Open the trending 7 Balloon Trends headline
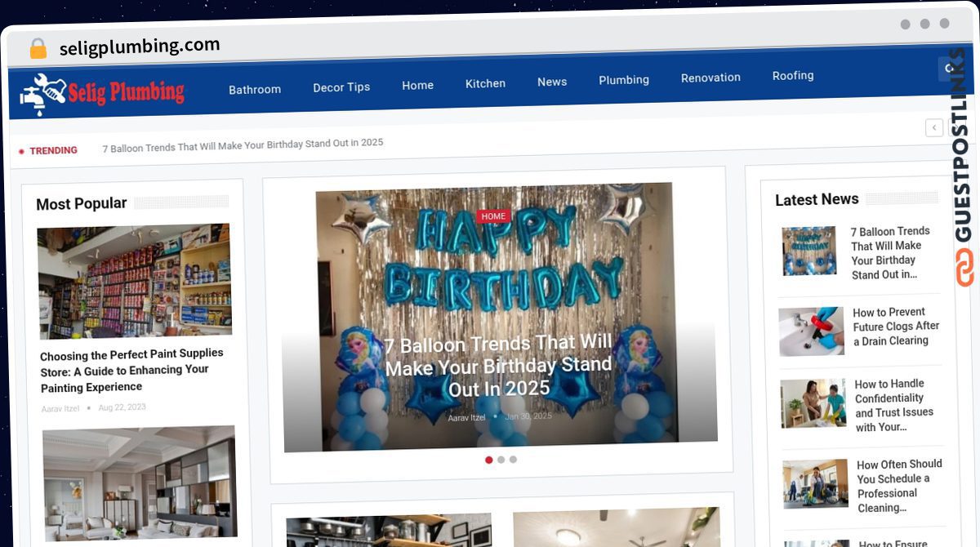This screenshot has width=980, height=547. pos(243,145)
